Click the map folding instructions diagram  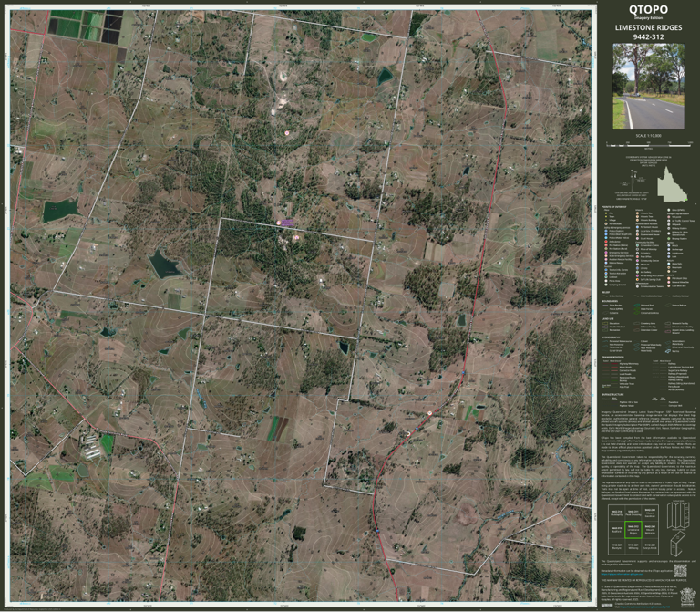click(x=678, y=529)
